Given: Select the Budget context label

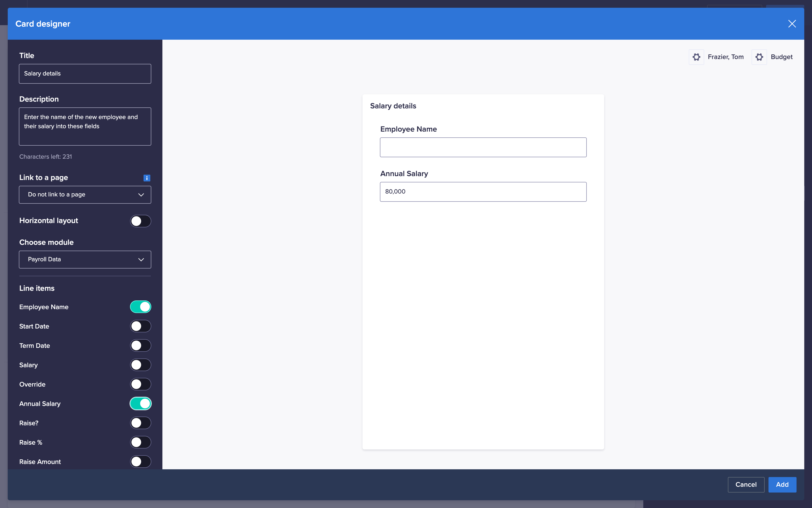Looking at the screenshot, I should [x=782, y=57].
